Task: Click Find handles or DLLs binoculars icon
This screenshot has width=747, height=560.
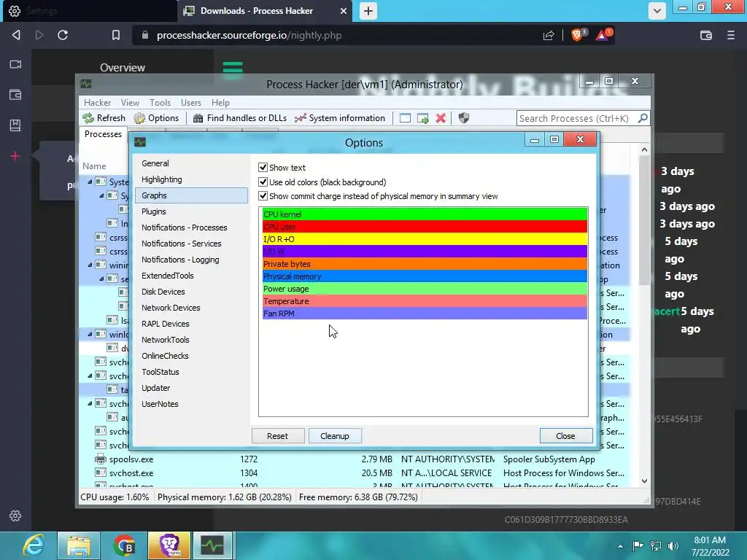Action: pyautogui.click(x=198, y=118)
